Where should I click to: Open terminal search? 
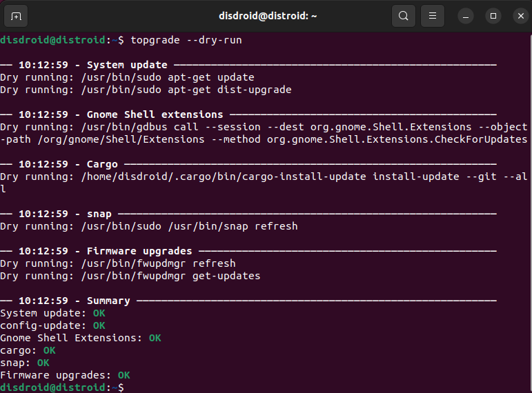pos(404,16)
